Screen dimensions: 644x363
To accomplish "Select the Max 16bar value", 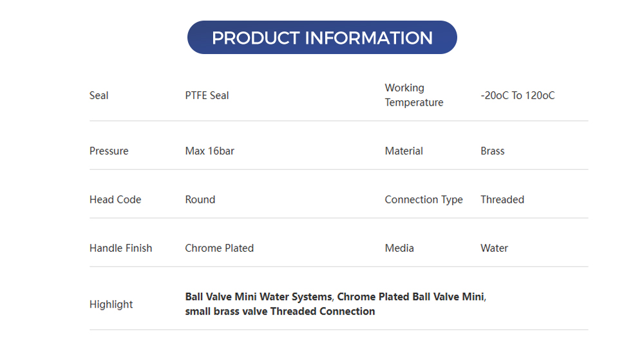I will (209, 151).
